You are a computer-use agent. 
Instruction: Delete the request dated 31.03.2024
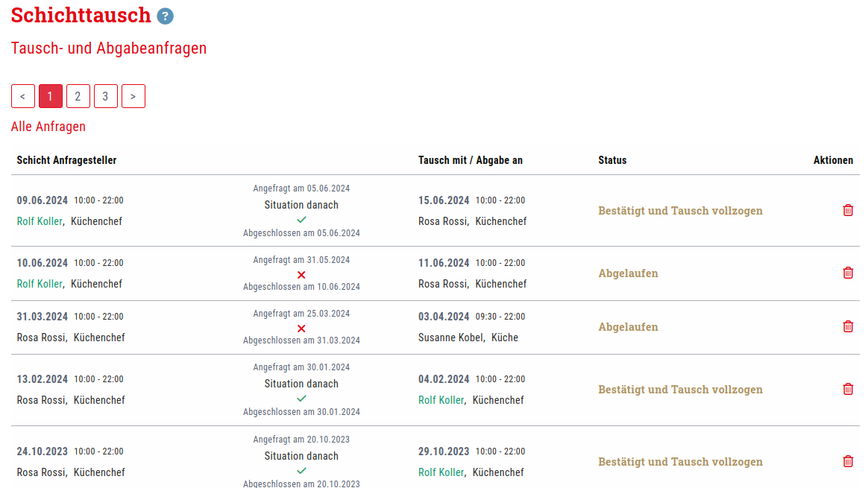point(848,326)
